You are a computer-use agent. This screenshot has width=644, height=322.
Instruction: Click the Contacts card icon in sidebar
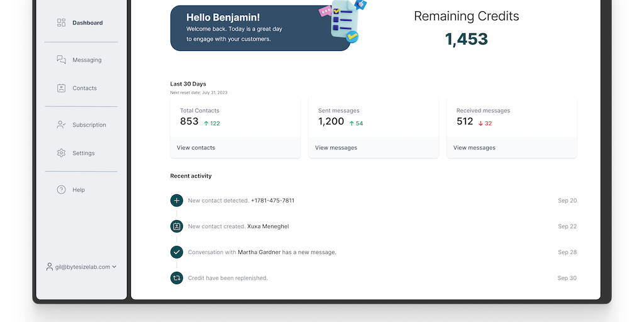coord(61,88)
